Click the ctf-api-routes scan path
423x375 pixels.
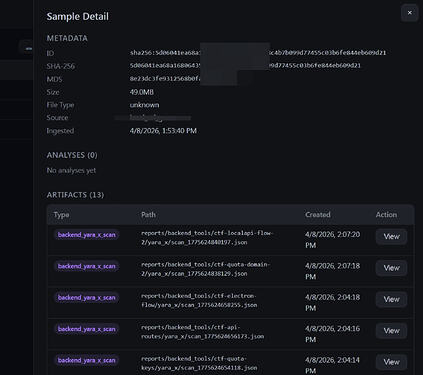coord(202,332)
